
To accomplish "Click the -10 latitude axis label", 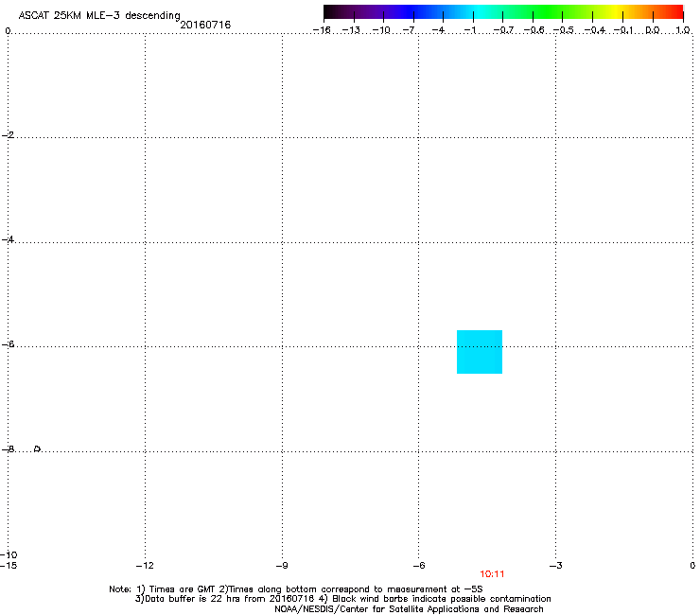I will pos(9,555).
